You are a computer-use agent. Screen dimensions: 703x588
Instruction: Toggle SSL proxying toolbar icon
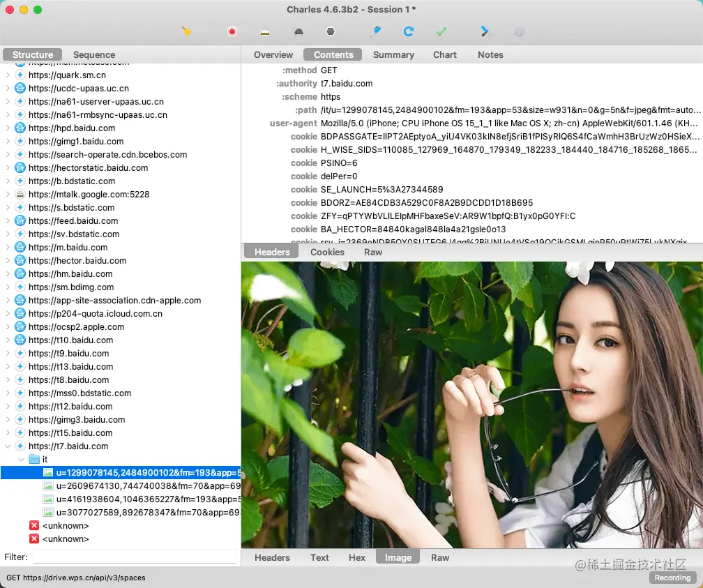265,32
